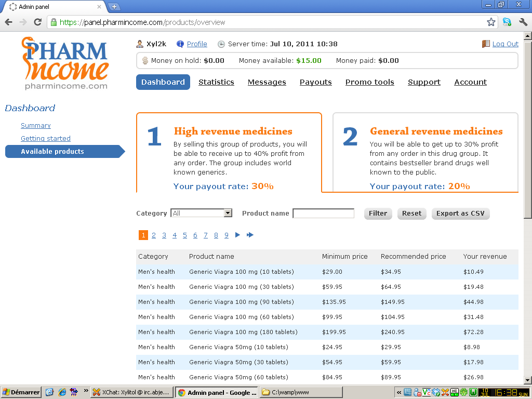This screenshot has width=532, height=399.
Task: Click the Log Out link
Action: click(505, 44)
